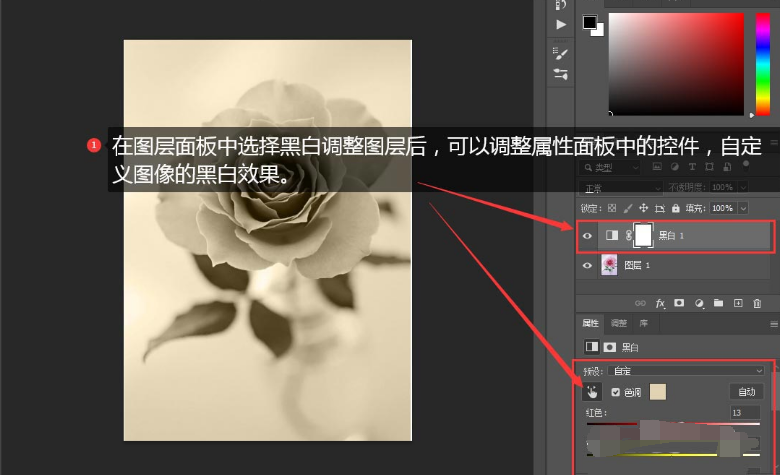The image size is (780, 475).
Task: Click the on-image adjustment hand tool
Action: click(x=593, y=392)
